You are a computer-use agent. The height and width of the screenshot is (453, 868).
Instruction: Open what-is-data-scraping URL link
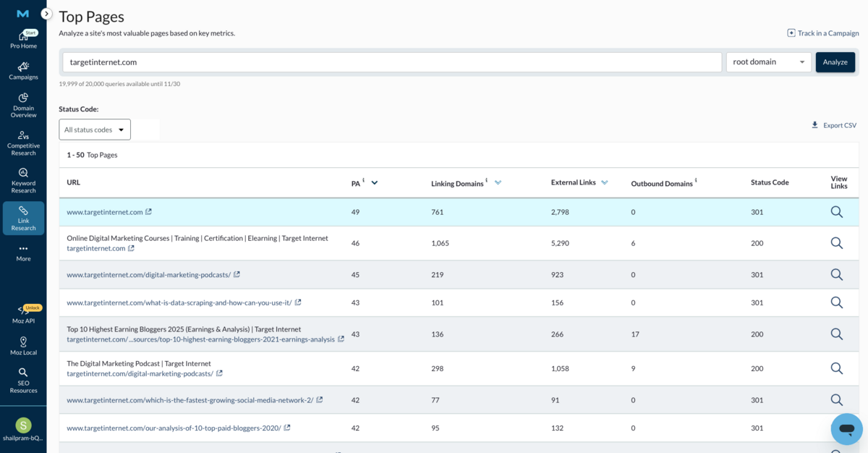click(179, 302)
